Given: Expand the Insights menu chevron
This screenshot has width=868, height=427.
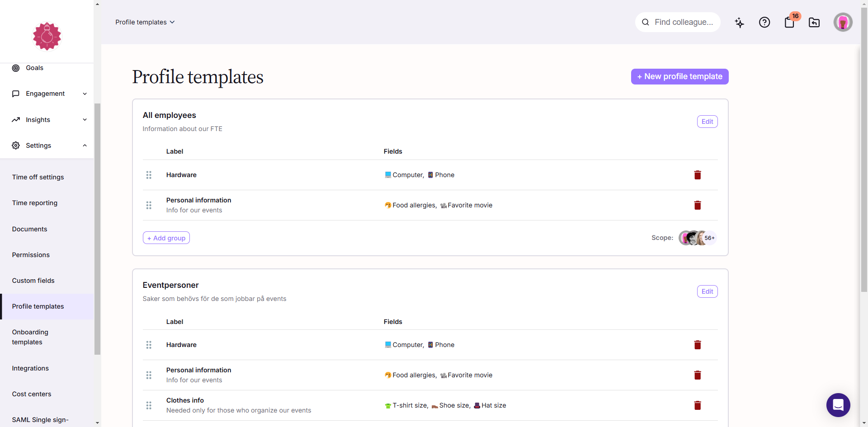Looking at the screenshot, I should 85,120.
